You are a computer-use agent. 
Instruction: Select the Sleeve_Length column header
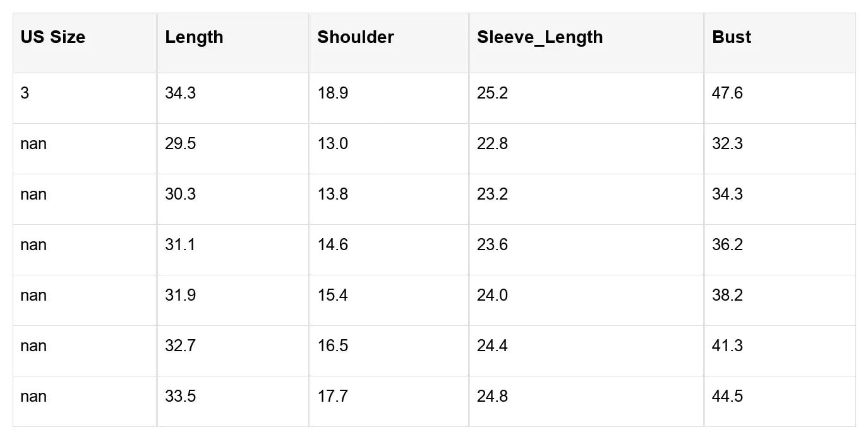[540, 37]
